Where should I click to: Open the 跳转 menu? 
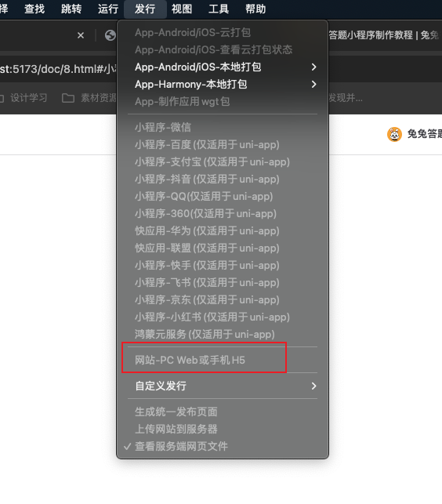coord(71,9)
